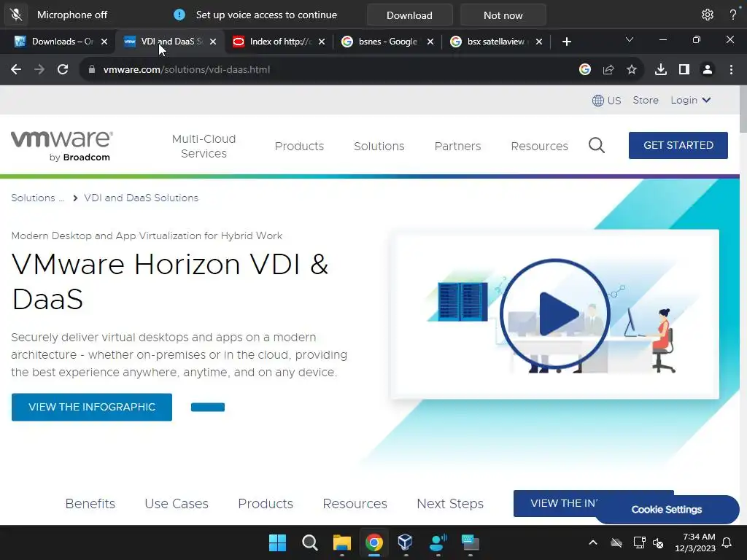Close the bsnes Google tab
This screenshot has width=747, height=560.
point(430,42)
